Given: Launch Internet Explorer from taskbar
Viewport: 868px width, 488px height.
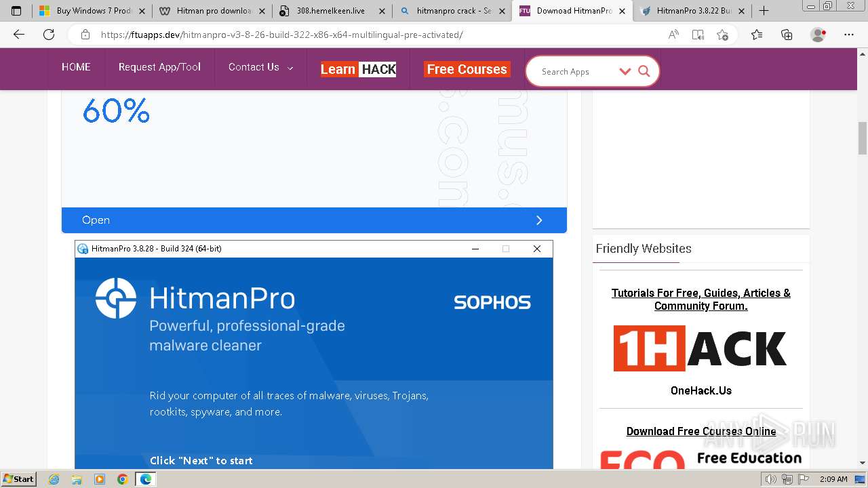Looking at the screenshot, I should tap(54, 479).
